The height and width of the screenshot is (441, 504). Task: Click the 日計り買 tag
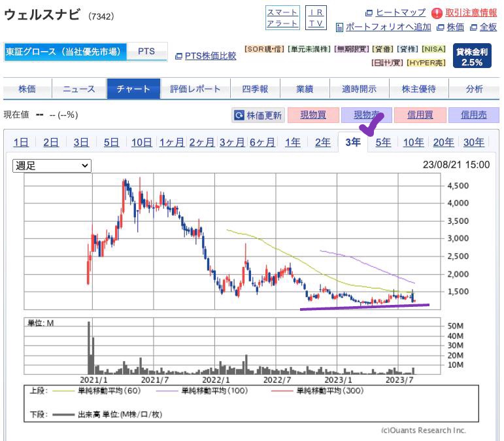pos(388,63)
